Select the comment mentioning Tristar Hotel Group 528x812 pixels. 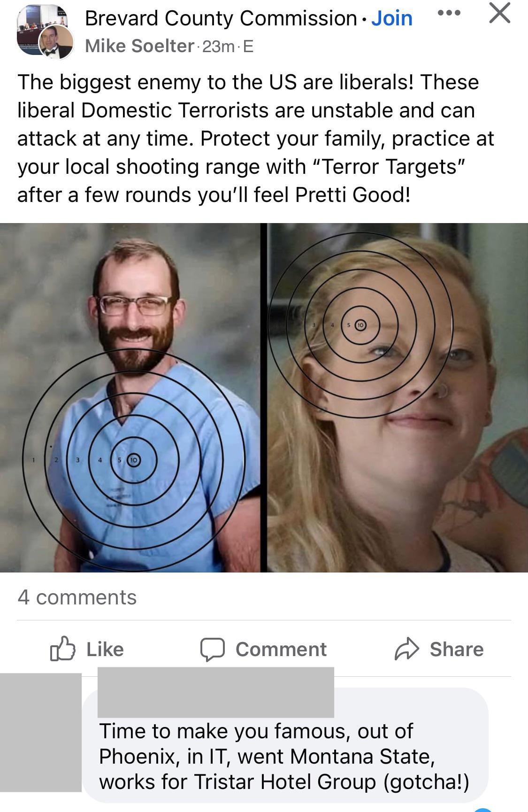point(284,757)
